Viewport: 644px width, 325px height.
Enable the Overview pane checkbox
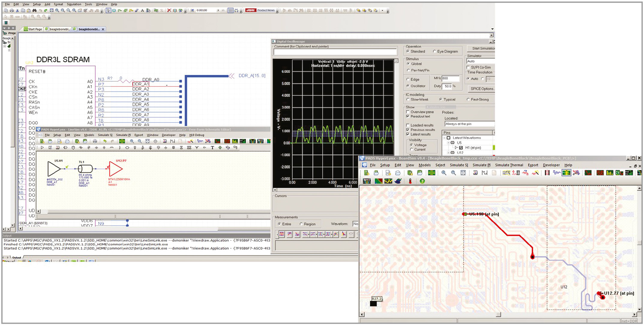[x=408, y=112]
